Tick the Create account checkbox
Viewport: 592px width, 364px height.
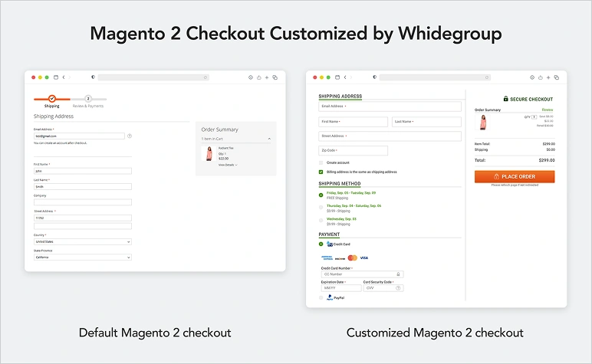[321, 162]
